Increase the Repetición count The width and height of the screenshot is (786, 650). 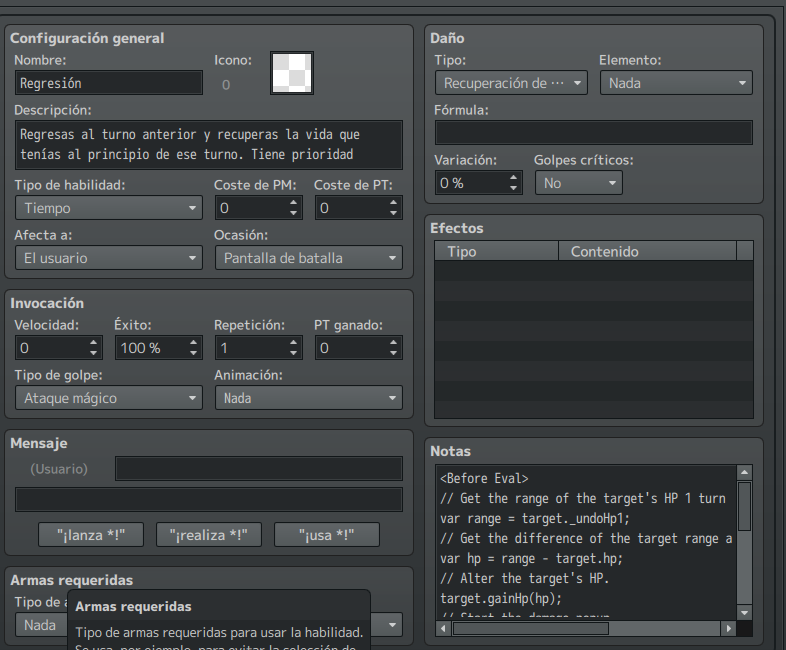point(294,342)
